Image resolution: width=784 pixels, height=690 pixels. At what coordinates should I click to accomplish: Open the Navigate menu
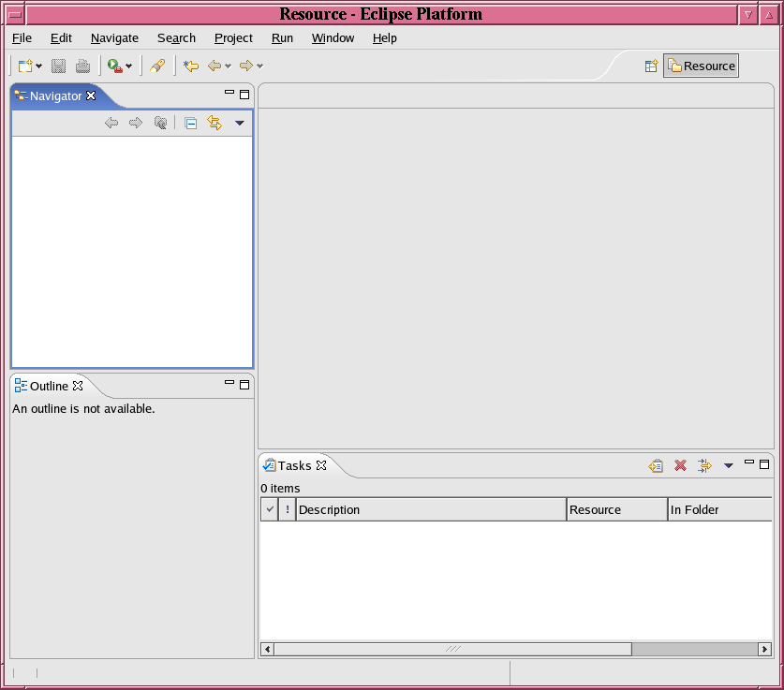pos(114,38)
